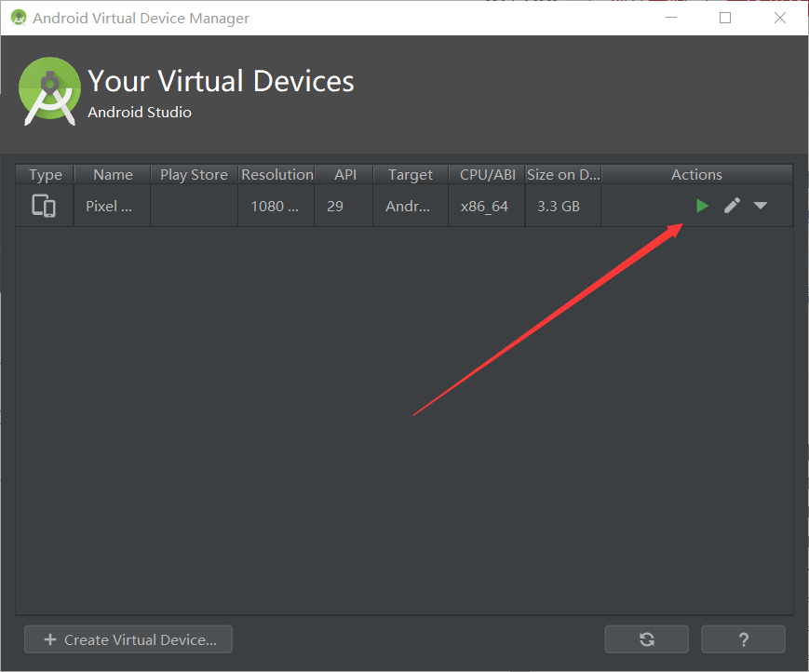Click the phone/tablet device type icon
Viewport: 809px width, 672px height.
(x=44, y=206)
